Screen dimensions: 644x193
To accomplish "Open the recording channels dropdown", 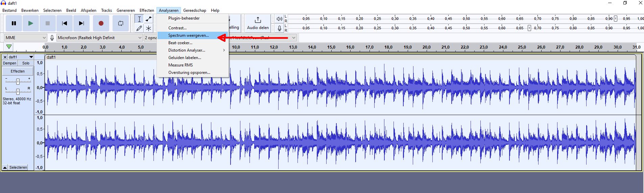I will pos(150,38).
